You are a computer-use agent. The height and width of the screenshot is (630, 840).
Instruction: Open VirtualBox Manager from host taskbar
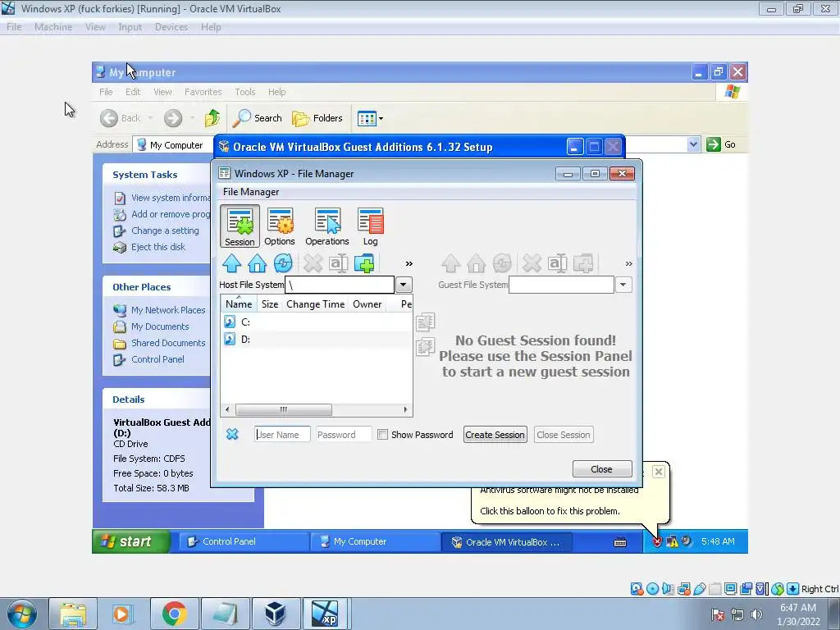point(276,614)
